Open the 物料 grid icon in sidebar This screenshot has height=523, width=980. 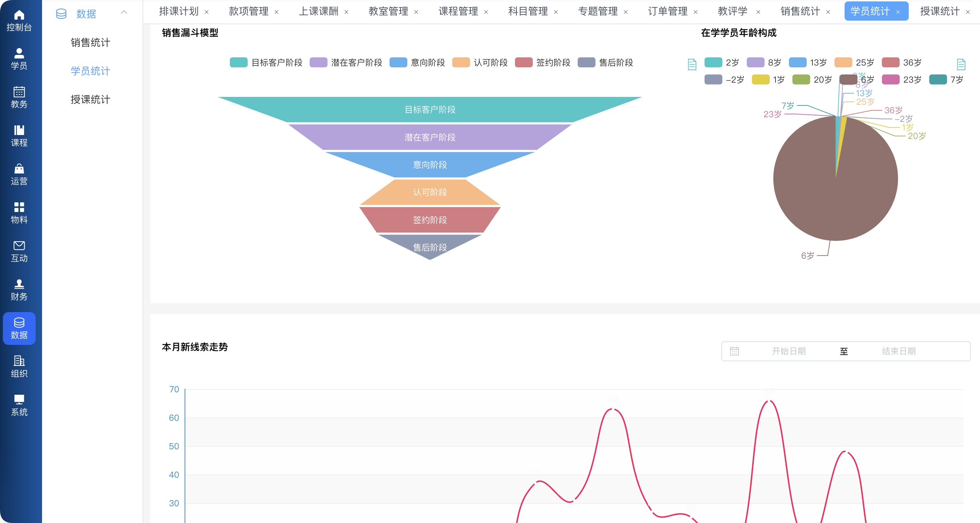point(19,207)
